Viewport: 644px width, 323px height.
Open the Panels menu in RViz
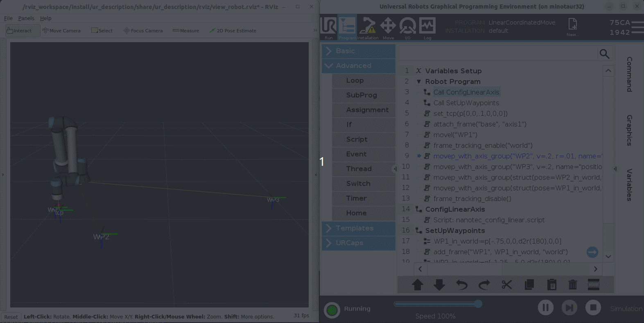tap(26, 18)
